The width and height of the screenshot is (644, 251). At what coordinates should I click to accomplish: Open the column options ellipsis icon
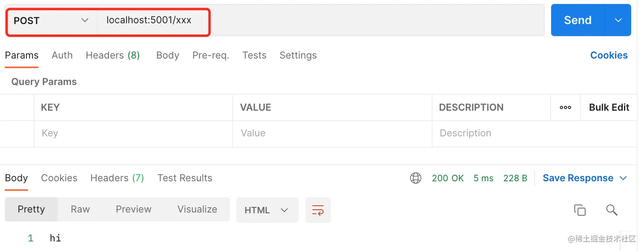click(565, 107)
